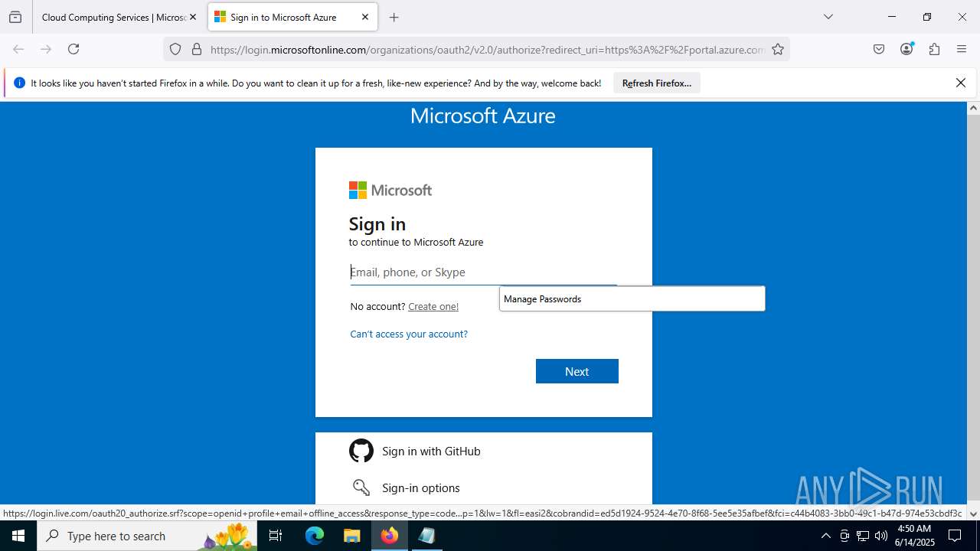Click the Next button
Image resolution: width=980 pixels, height=551 pixels.
(x=577, y=371)
